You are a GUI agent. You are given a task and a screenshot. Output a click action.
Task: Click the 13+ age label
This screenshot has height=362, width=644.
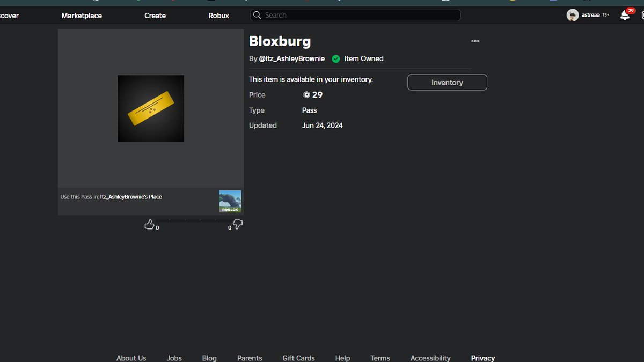[x=605, y=16]
